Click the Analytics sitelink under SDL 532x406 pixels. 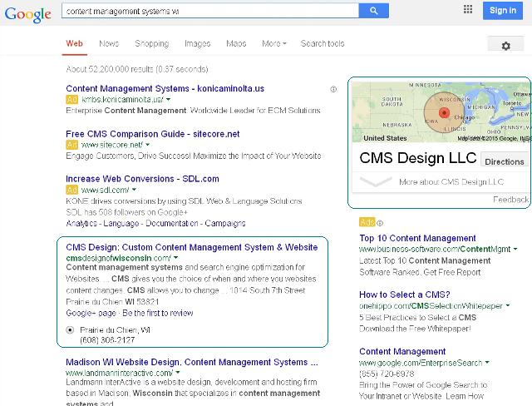point(81,223)
